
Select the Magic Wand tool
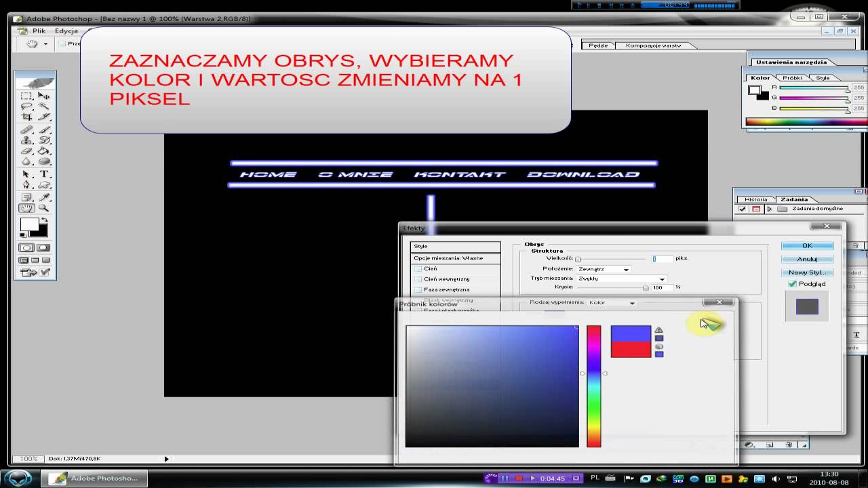click(x=44, y=106)
